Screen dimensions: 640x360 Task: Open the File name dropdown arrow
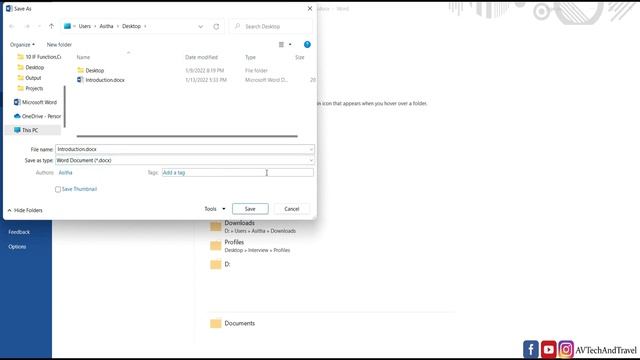pyautogui.click(x=311, y=149)
